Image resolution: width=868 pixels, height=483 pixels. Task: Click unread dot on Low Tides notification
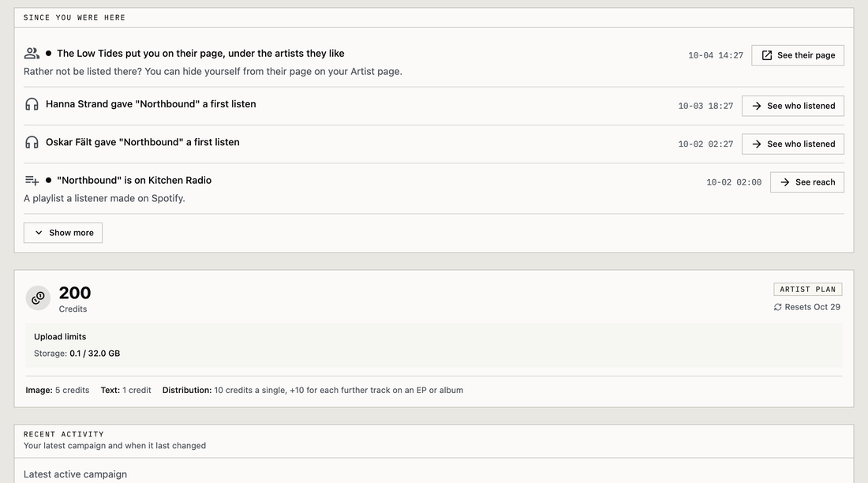click(49, 53)
